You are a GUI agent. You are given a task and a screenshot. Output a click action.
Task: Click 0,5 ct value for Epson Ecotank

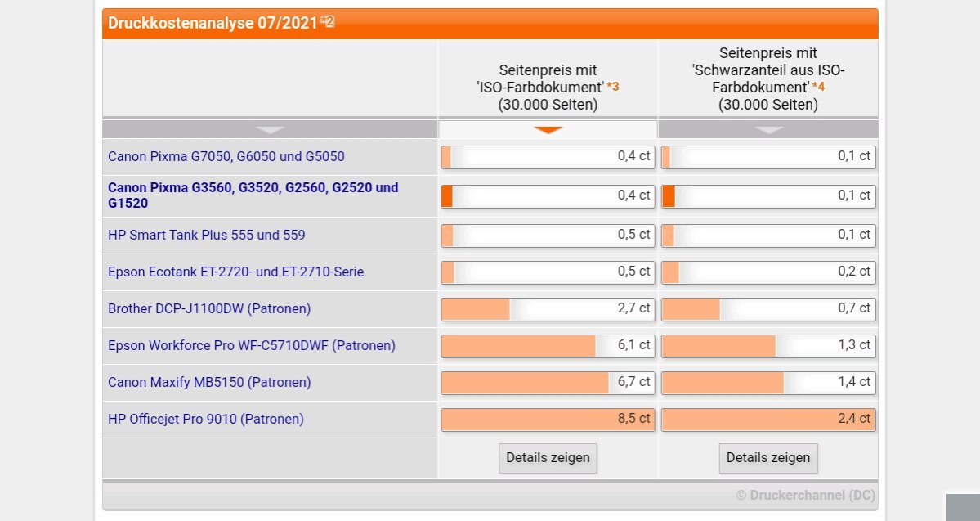point(633,272)
